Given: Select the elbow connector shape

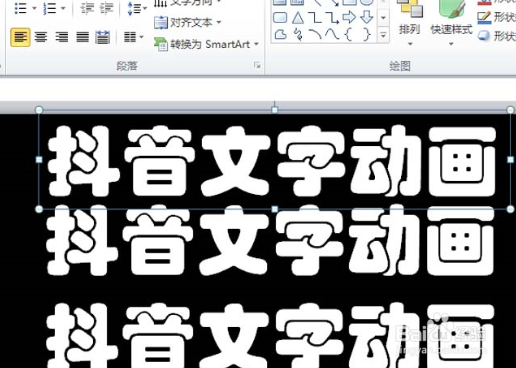Looking at the screenshot, I should (x=315, y=17).
